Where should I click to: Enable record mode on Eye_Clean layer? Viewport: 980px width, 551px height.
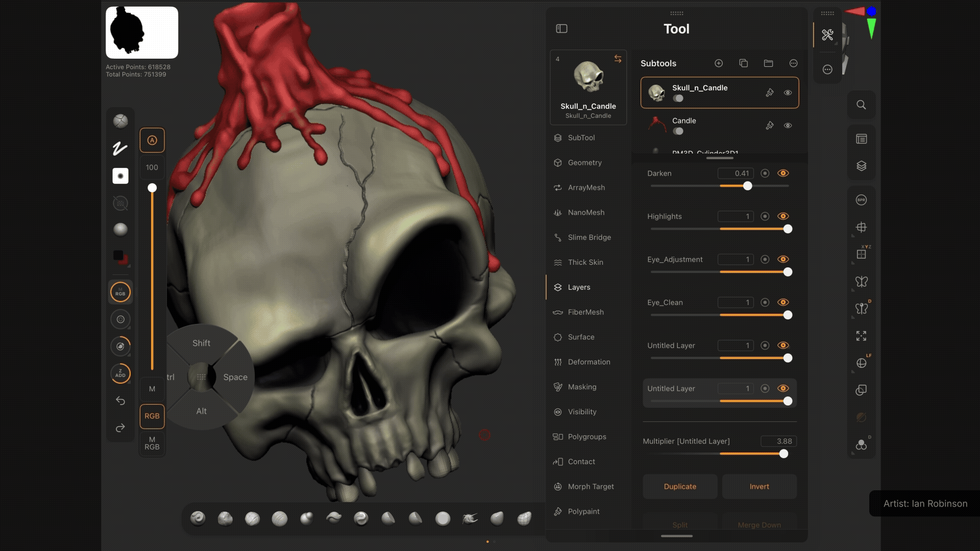pyautogui.click(x=765, y=303)
